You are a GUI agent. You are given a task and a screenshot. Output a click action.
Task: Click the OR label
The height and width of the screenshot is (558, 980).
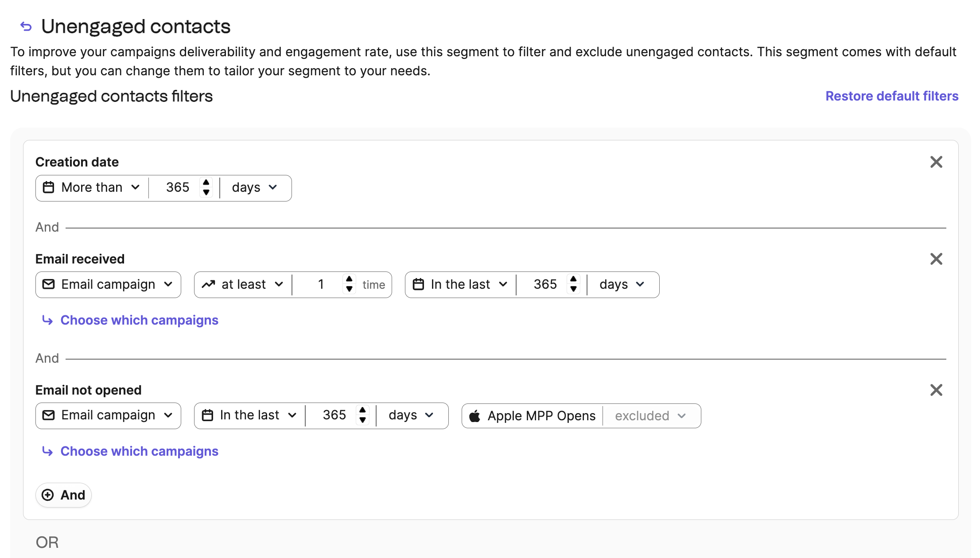pos(47,542)
